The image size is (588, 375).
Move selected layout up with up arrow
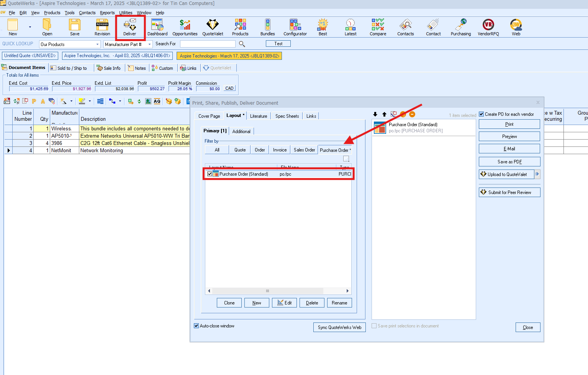point(384,114)
